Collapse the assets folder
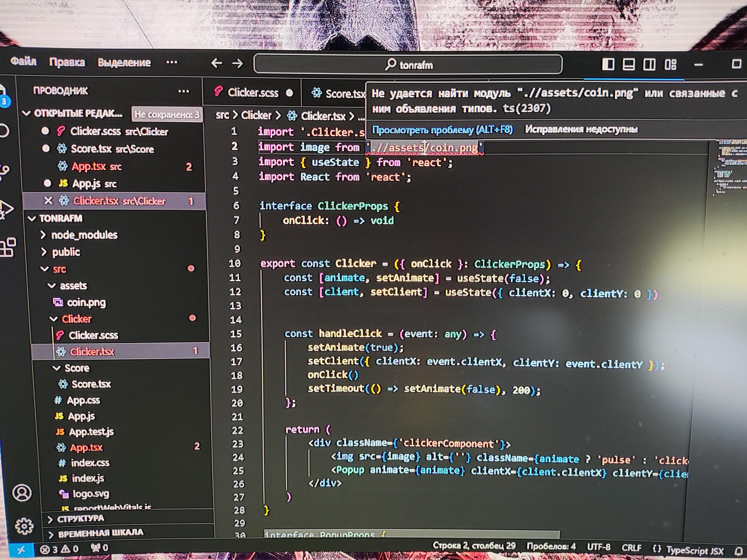The height and width of the screenshot is (560, 747). click(73, 286)
